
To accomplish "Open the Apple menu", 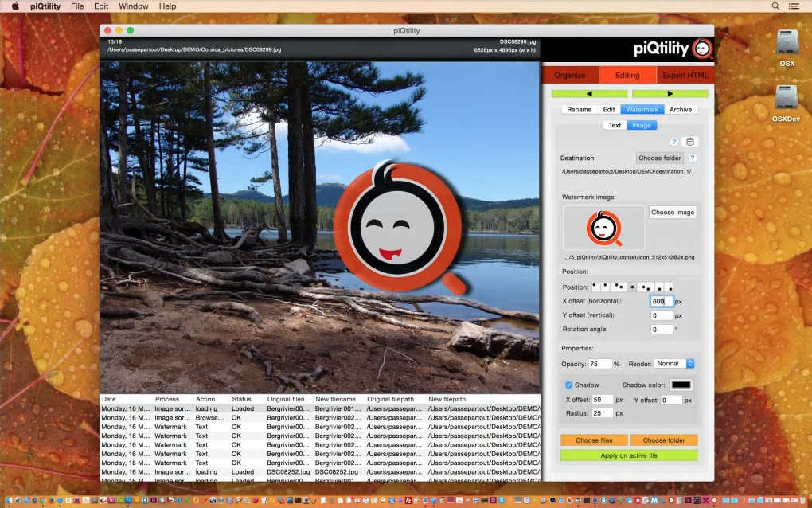I will tap(16, 6).
